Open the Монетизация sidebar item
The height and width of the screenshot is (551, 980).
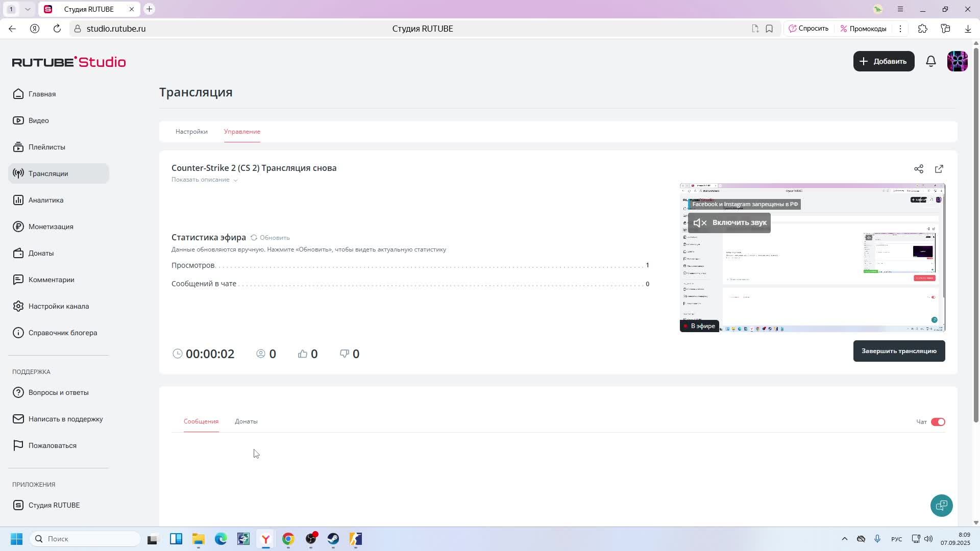coord(51,227)
